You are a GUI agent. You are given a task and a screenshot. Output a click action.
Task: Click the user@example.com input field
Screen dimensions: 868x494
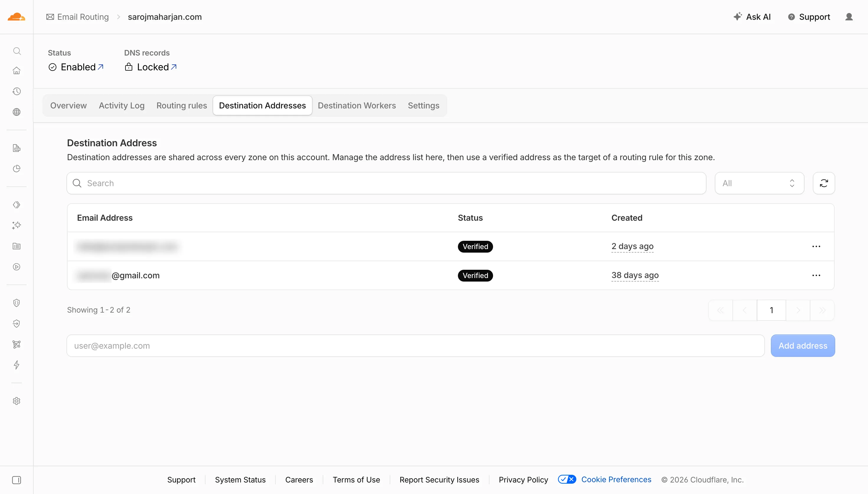[415, 346]
